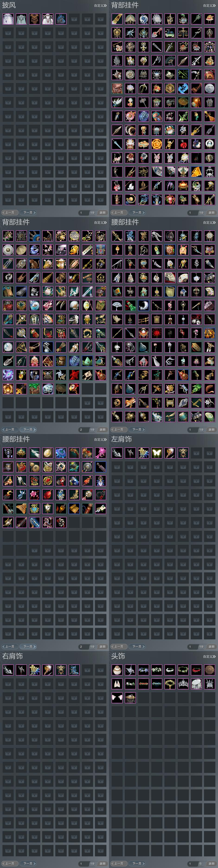
Task: Click the blue dragon back attachment icon
Action: coord(183,88)
